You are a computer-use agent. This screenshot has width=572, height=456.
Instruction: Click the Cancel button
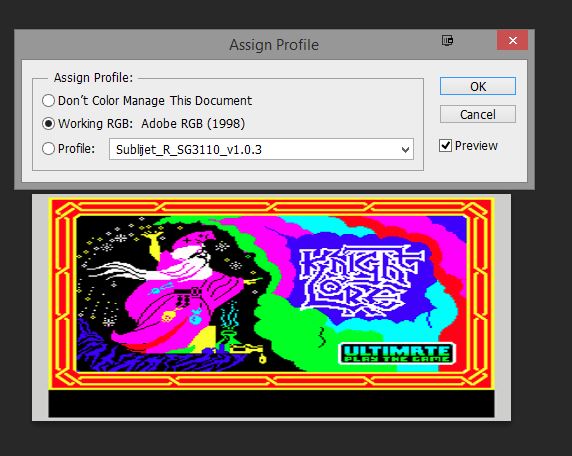(x=478, y=114)
